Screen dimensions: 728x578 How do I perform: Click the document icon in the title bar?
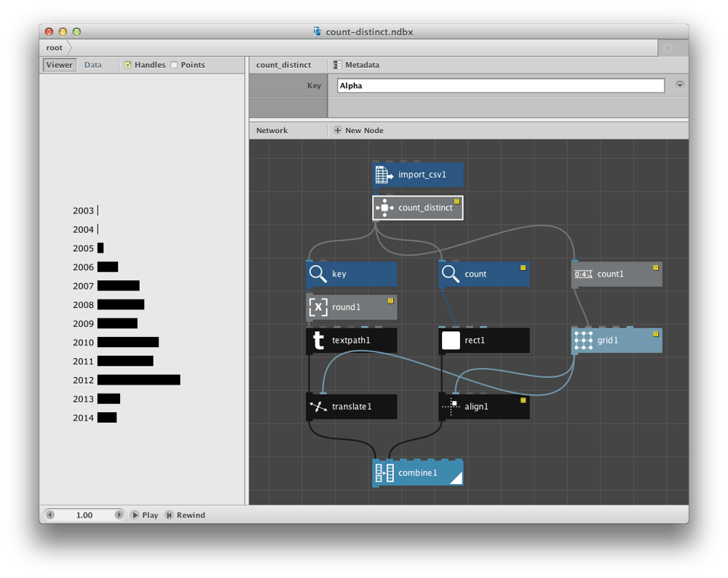pos(317,31)
